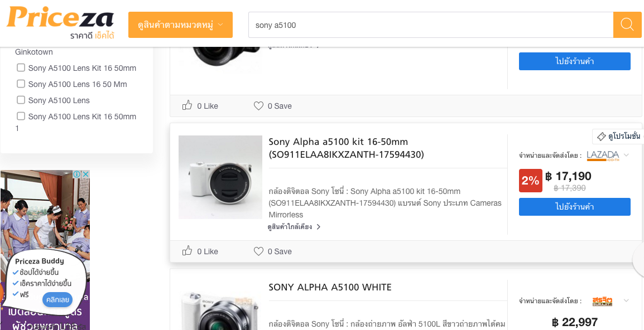Click the Lazada seller logo

click(x=603, y=155)
